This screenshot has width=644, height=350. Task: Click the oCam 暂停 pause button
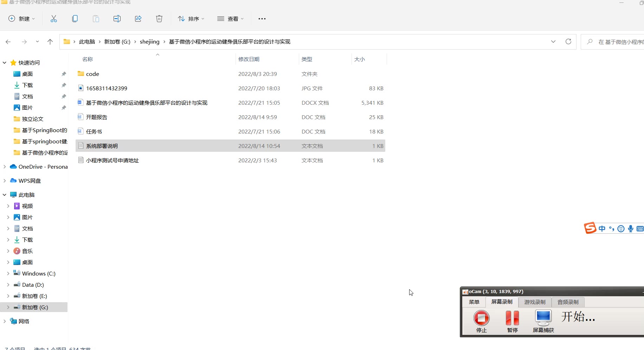[513, 321]
